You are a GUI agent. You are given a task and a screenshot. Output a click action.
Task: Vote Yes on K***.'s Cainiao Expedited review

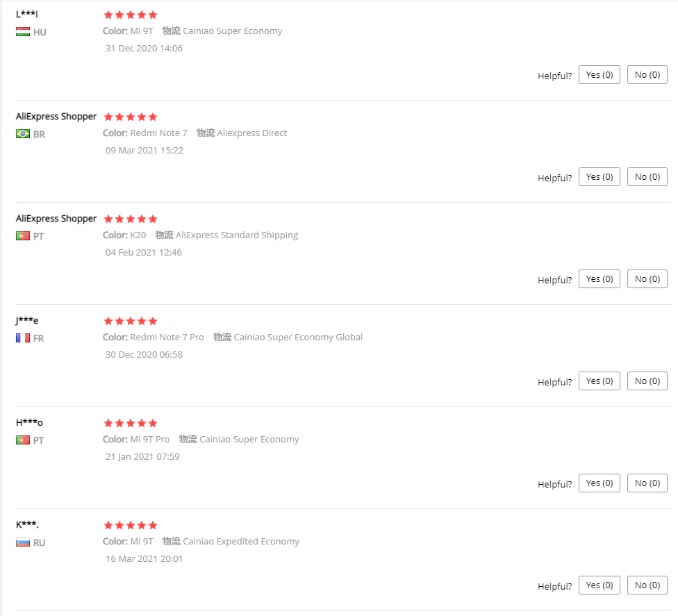[x=600, y=585]
